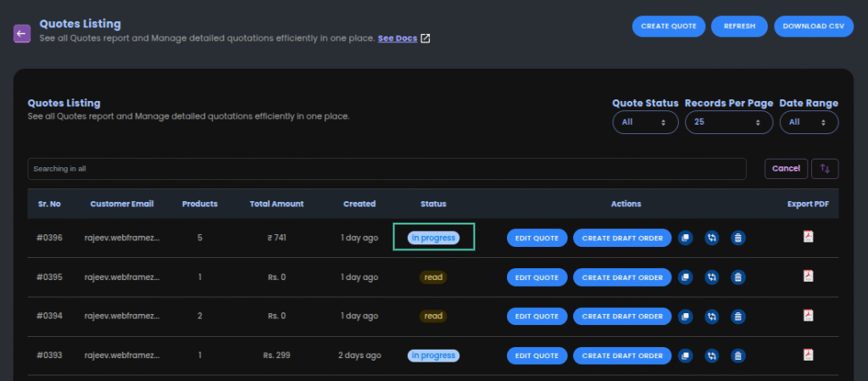Click the purple back arrow icon
The image size is (868, 381).
tap(22, 33)
